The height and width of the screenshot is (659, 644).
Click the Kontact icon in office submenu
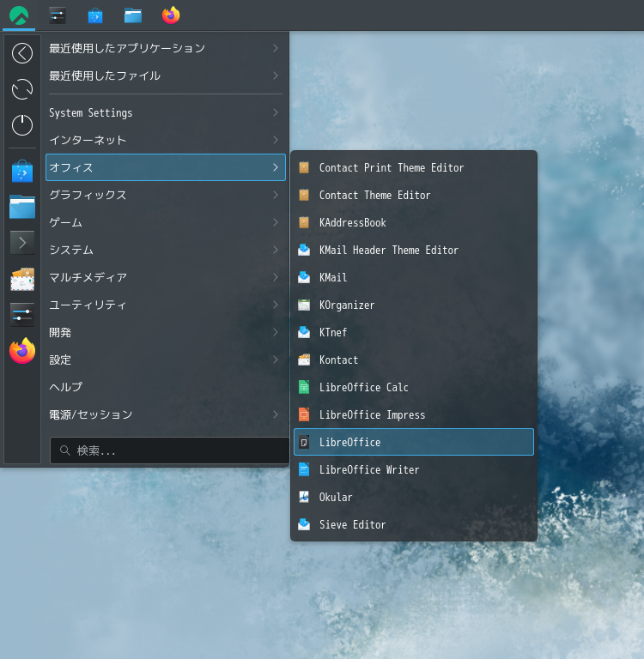[x=304, y=360]
